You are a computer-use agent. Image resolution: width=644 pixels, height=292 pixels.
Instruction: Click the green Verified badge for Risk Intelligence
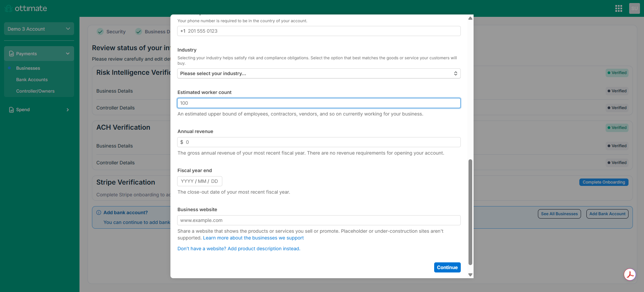(617, 73)
